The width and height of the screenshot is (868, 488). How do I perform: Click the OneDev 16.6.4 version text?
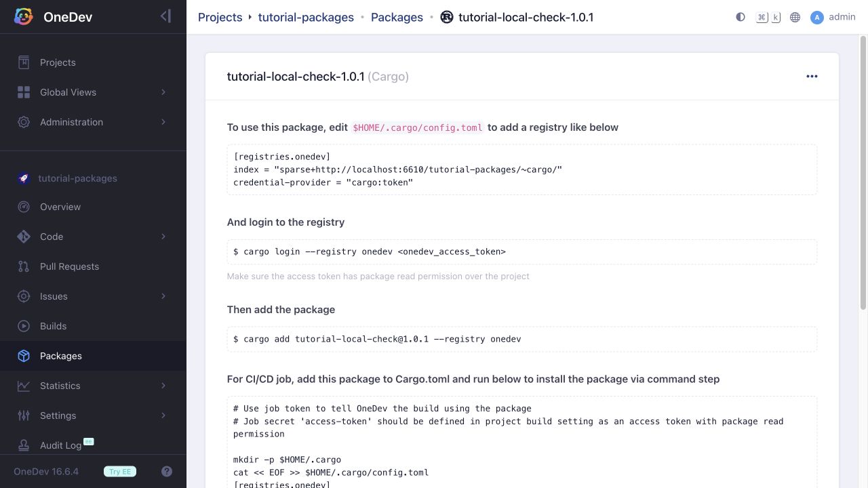(46, 471)
